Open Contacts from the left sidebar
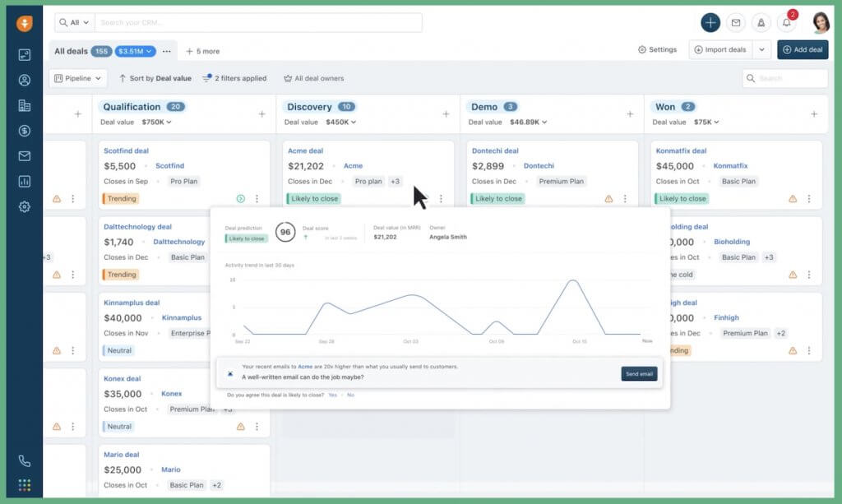This screenshot has width=842, height=504. 24,80
